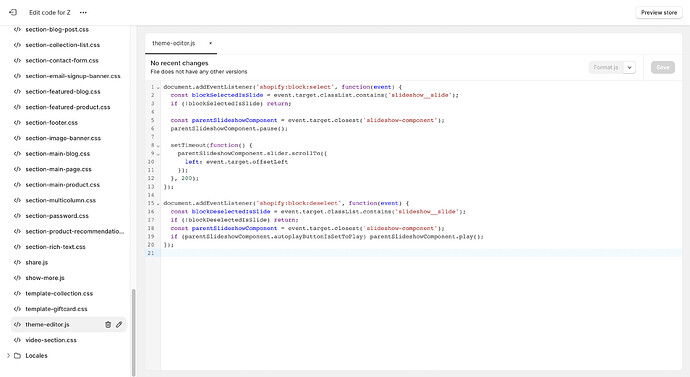This screenshot has height=377, width=690.
Task: Click the sidebar file list scrollbar
Action: 133,332
